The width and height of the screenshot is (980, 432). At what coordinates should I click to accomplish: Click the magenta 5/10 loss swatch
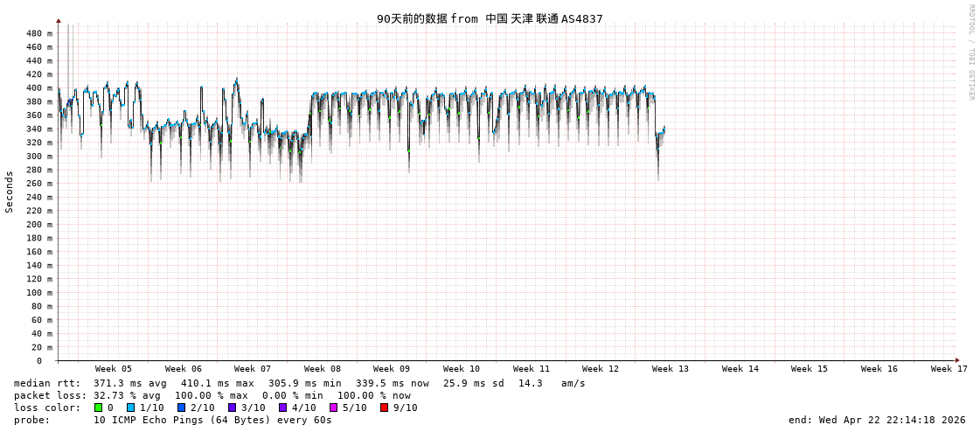(333, 408)
